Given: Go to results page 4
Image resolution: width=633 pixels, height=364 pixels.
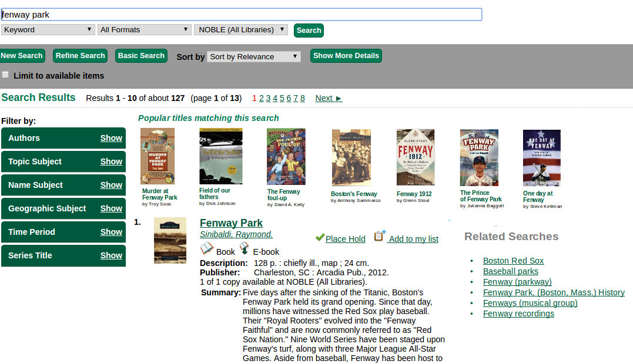Looking at the screenshot, I should [275, 99].
